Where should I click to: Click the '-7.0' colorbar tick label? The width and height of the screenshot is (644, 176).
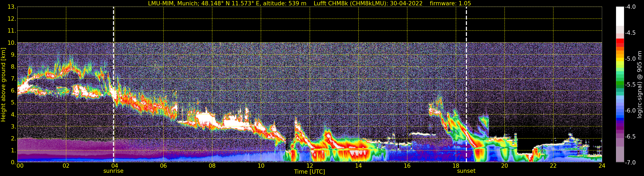(x=630, y=162)
